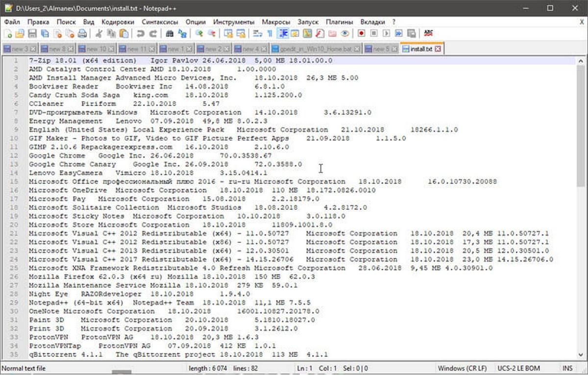Open the Инструменты menu
588x375 pixels.
(x=234, y=22)
